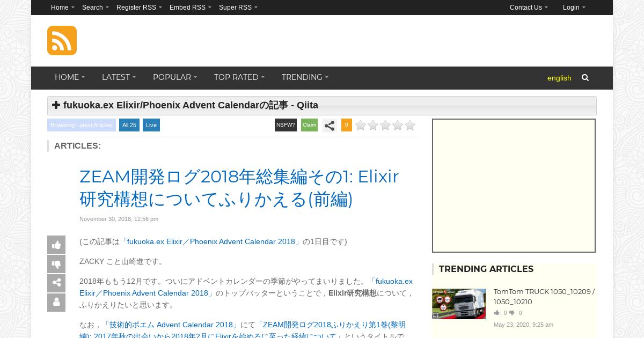644x338 pixels.
Task: Open the 技術的ポエム Advent Calendar 2018 link
Action: (172, 325)
